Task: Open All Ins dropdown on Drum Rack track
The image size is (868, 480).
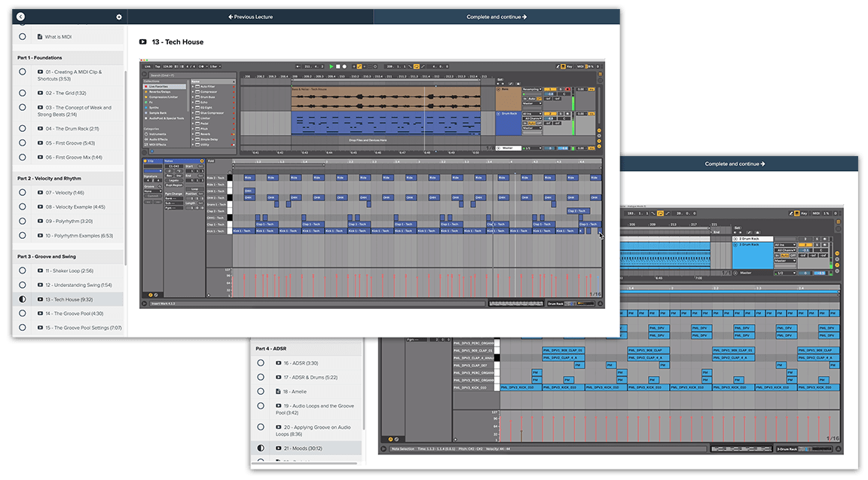Action: (x=532, y=114)
